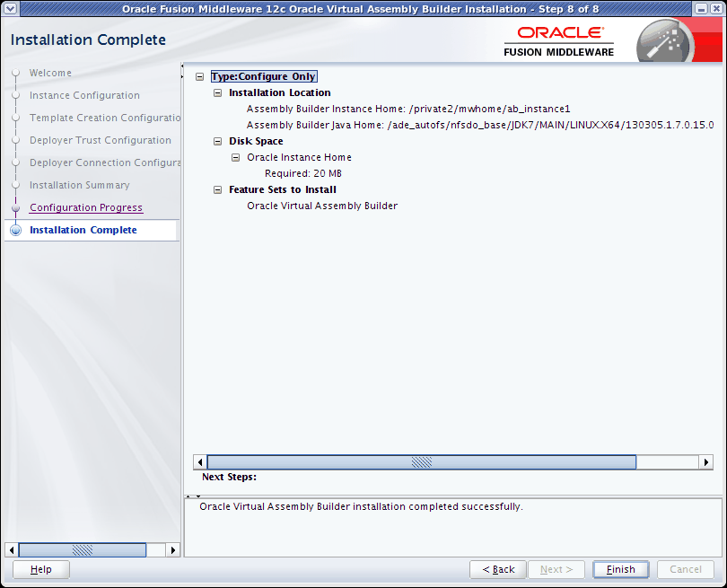Click the Installation Summary step
Viewport: 727px width, 588px height.
pos(79,185)
